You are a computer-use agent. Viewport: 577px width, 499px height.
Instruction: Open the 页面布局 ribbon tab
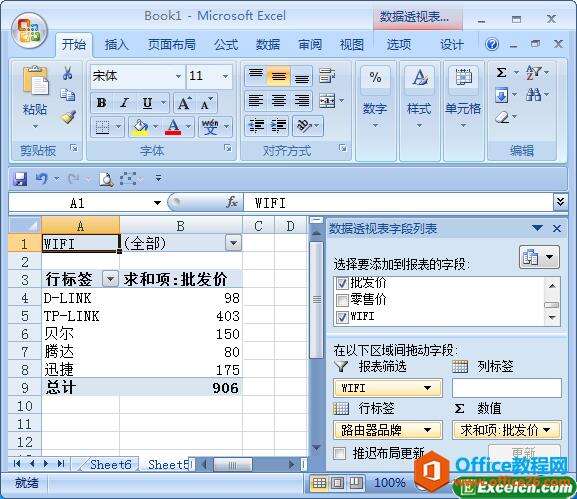tap(171, 45)
